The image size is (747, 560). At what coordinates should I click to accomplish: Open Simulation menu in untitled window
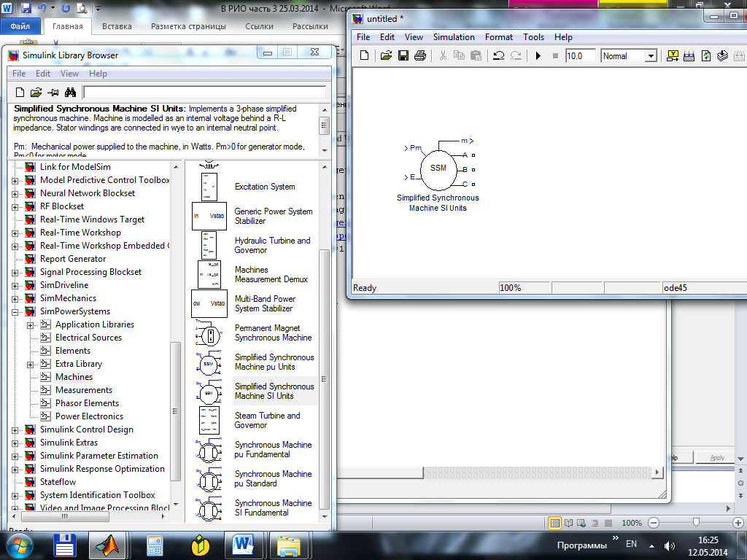coord(454,37)
